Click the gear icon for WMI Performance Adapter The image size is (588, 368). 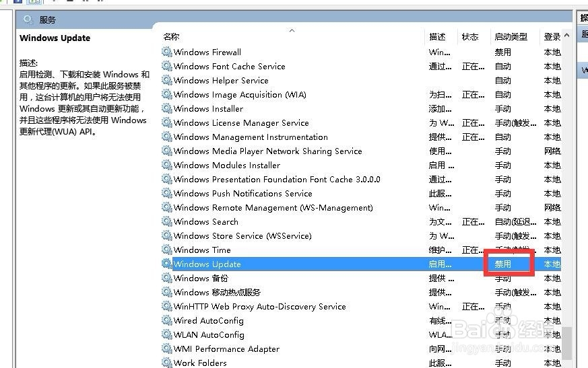pos(167,348)
